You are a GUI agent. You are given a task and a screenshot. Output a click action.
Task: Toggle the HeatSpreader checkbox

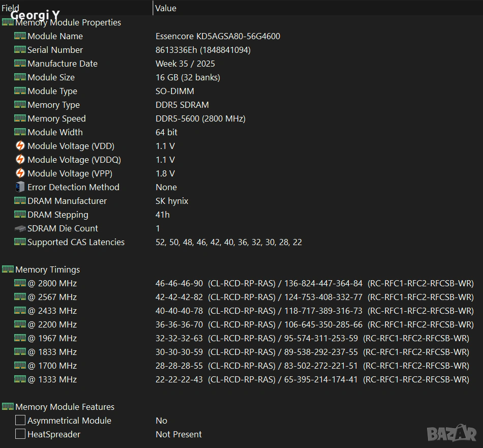pos(20,434)
